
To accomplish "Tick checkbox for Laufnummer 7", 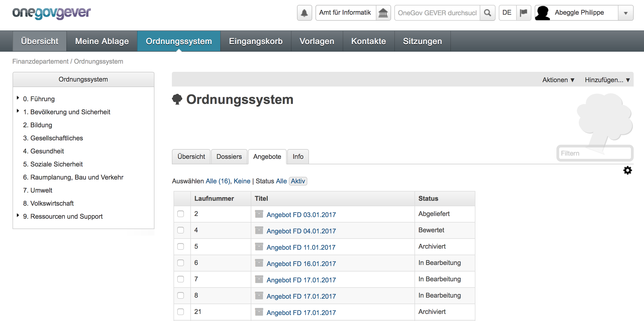I will (181, 279).
